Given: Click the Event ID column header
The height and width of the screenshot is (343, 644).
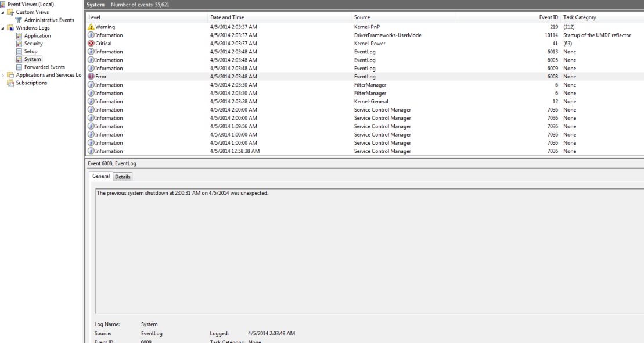Looking at the screenshot, I should pyautogui.click(x=548, y=17).
